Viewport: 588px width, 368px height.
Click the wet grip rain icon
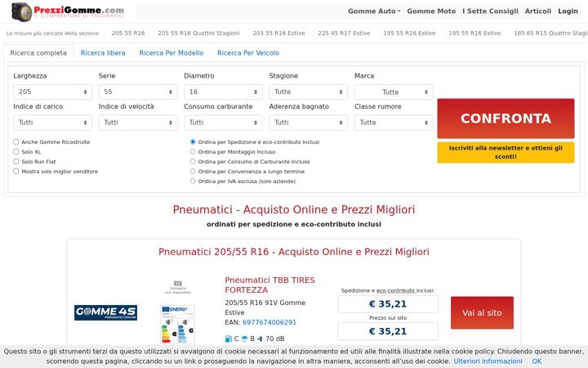pyautogui.click(x=244, y=339)
